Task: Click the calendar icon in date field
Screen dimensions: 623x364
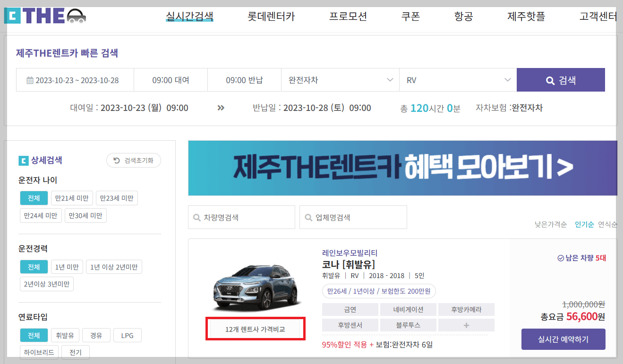Action: click(x=30, y=80)
